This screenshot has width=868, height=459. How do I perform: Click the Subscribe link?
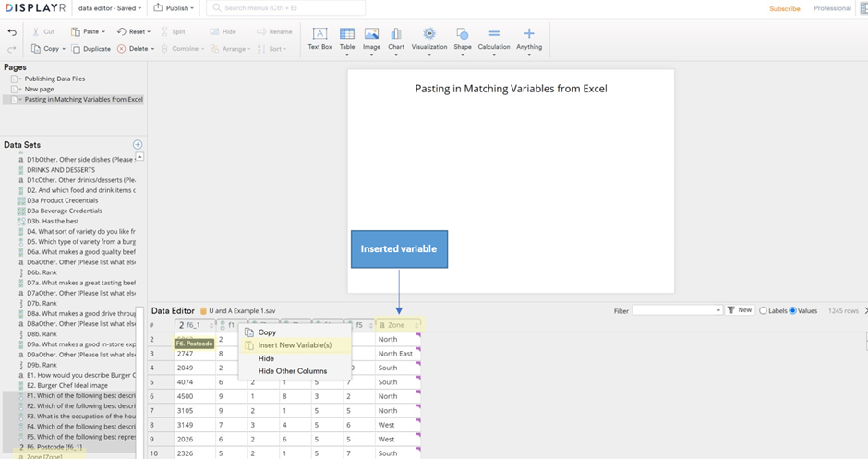785,8
